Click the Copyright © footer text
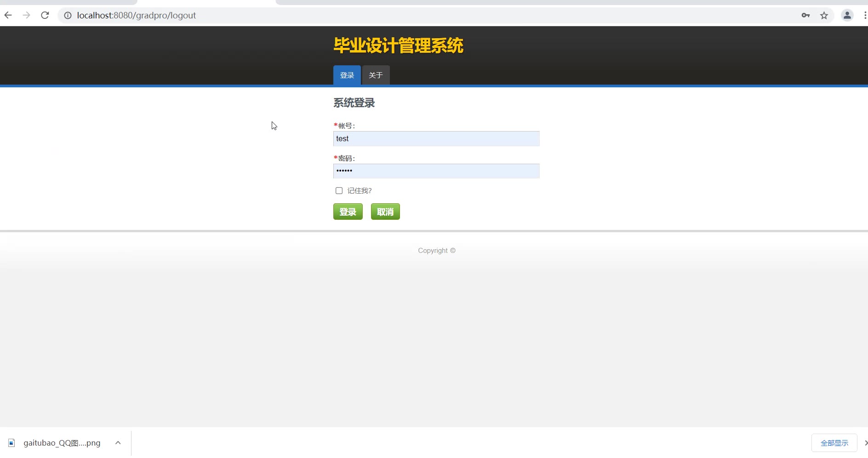 (437, 251)
